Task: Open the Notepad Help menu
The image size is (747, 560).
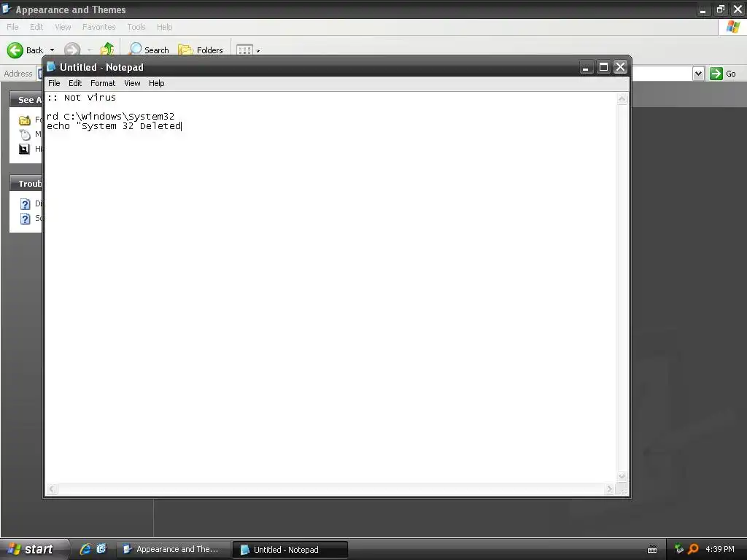Action: pyautogui.click(x=156, y=83)
